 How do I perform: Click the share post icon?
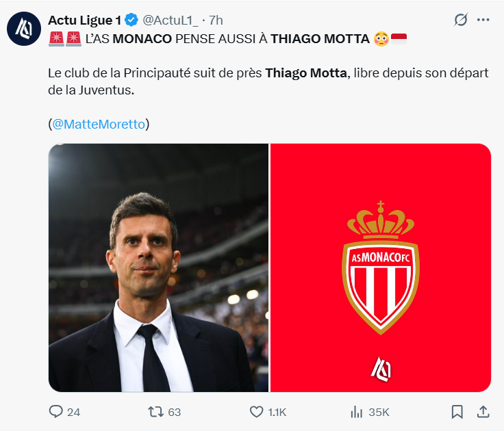point(483,412)
